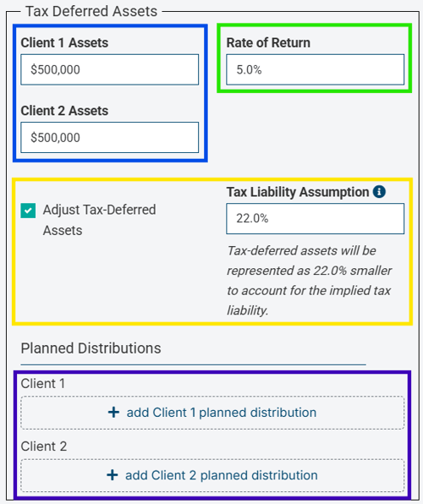Toggle the Adjust Tax-Deferred Assets checkbox

point(28,211)
